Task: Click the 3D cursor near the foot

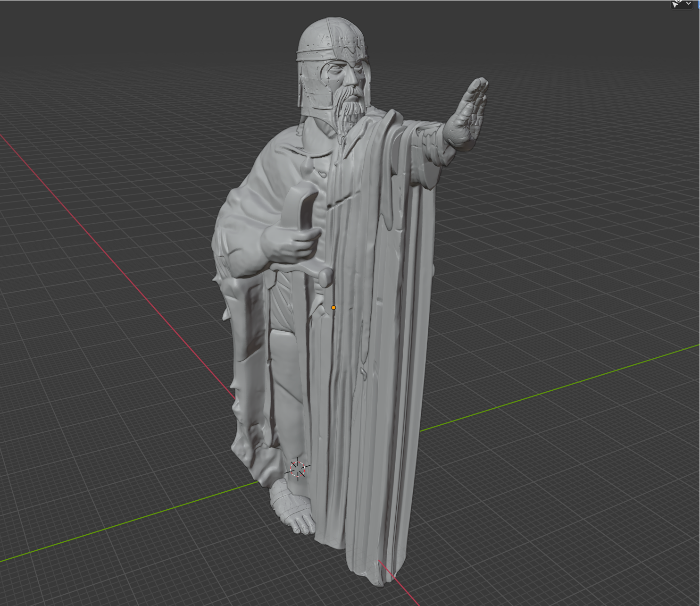Action: click(298, 469)
